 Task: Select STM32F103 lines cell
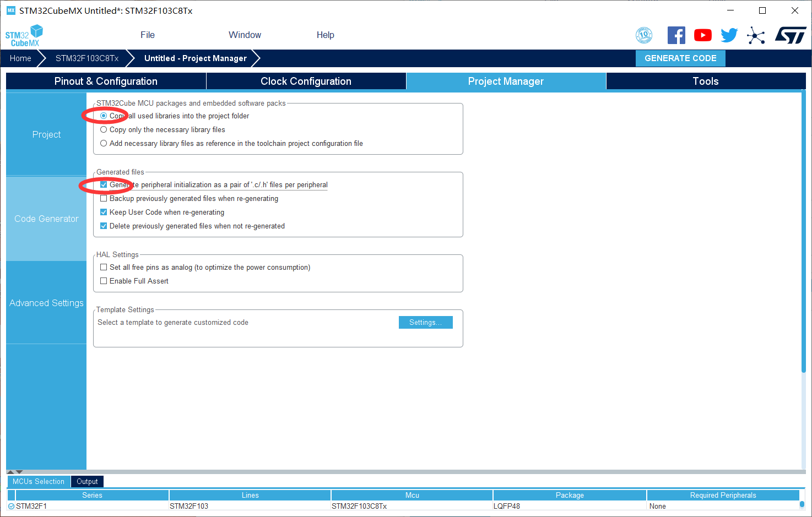[250, 506]
